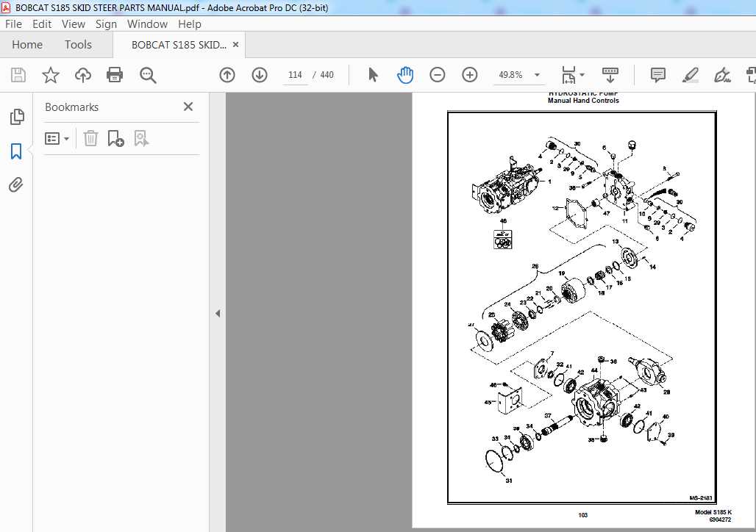Add file to starred with star icon
Image resolution: width=756 pixels, height=532 pixels.
pyautogui.click(x=51, y=75)
